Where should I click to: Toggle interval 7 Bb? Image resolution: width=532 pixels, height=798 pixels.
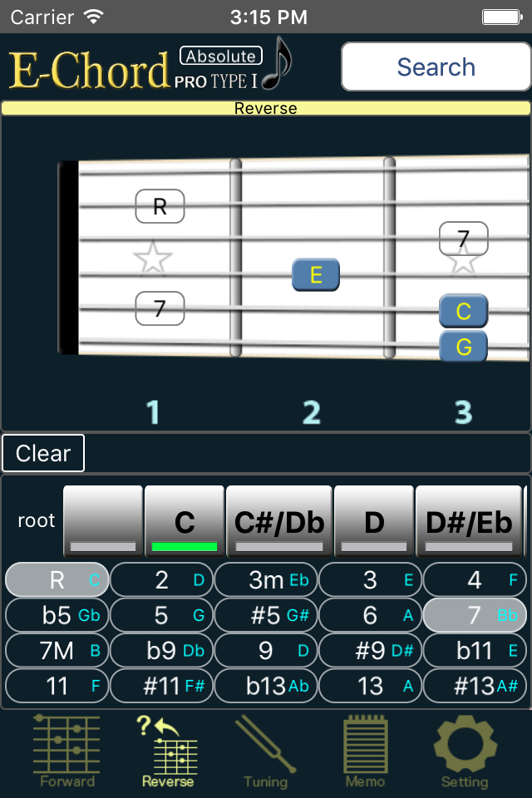475,615
